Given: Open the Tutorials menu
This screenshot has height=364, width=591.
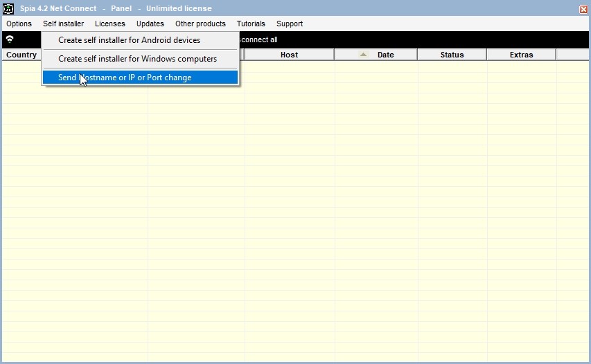Looking at the screenshot, I should click(x=251, y=24).
